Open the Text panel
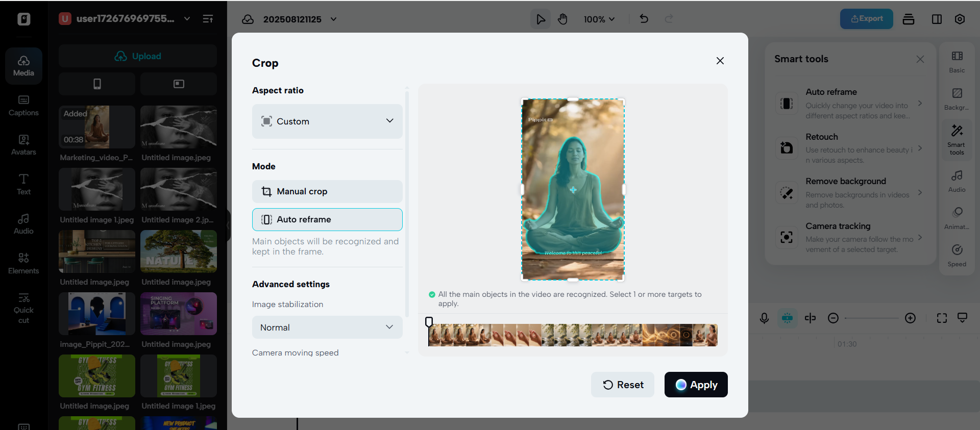This screenshot has width=980, height=430. coord(23,184)
